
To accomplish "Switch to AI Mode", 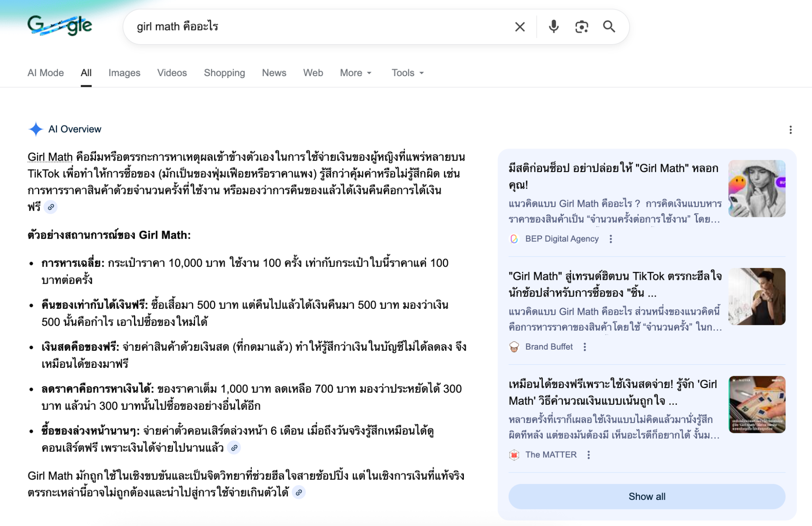I will coord(45,73).
